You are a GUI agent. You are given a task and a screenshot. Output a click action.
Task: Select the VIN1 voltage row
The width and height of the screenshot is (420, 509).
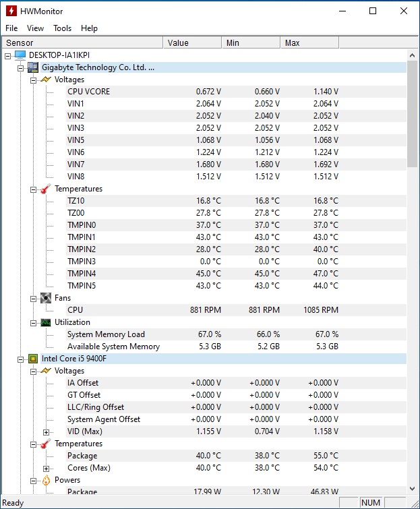click(236, 104)
